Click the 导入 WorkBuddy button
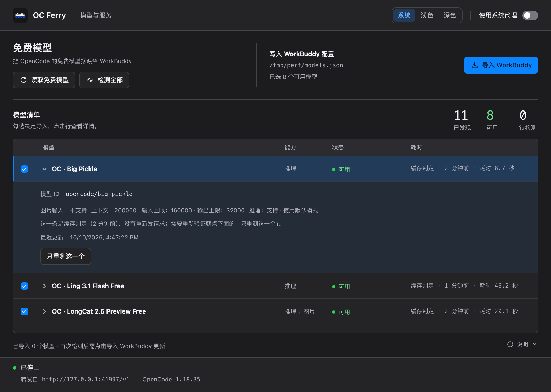The image size is (551, 392). [501, 65]
